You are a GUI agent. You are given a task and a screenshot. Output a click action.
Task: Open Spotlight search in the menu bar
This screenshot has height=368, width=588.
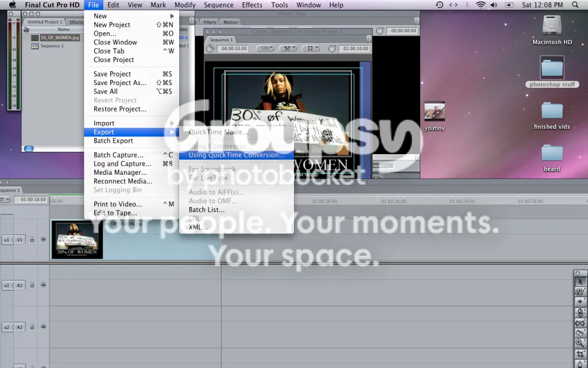575,5
